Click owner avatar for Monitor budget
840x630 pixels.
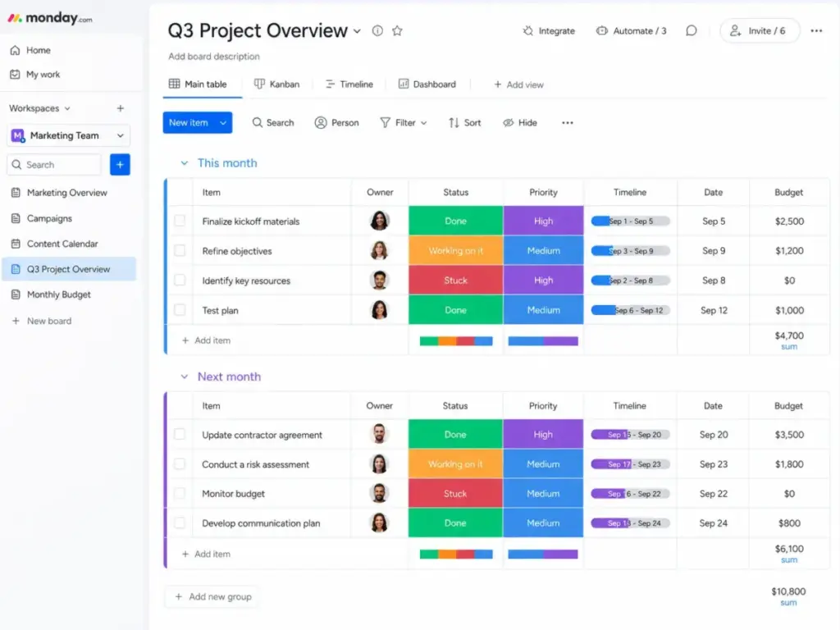(379, 493)
